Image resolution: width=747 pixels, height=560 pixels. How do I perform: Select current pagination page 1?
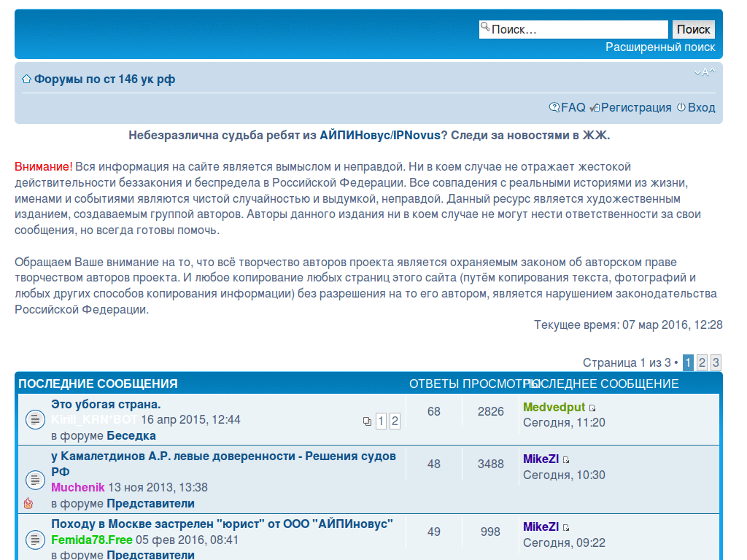click(688, 363)
